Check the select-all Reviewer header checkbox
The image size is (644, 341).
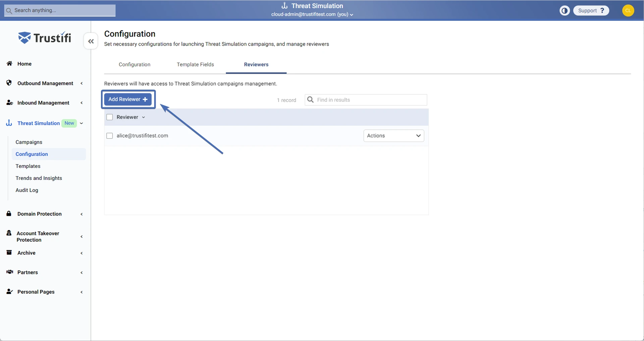pyautogui.click(x=110, y=117)
